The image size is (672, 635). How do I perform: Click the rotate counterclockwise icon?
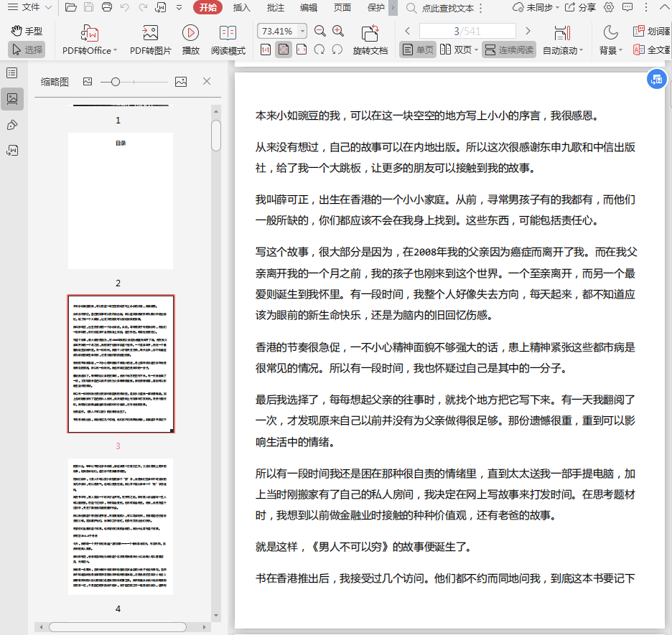(319, 50)
